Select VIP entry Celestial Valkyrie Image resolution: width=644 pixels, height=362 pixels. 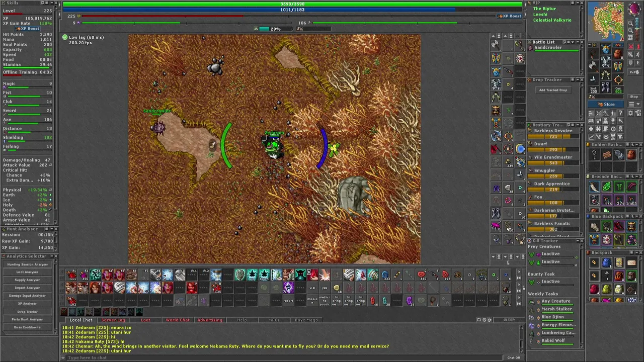(x=552, y=20)
